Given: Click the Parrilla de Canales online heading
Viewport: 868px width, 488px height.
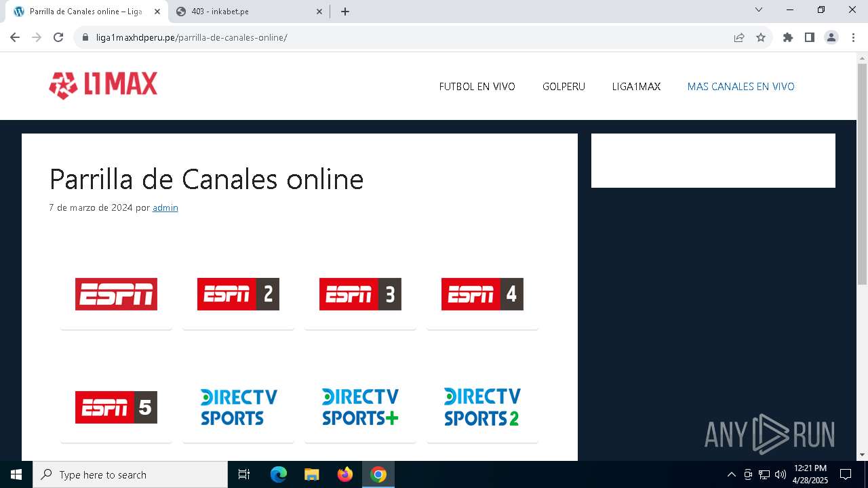Looking at the screenshot, I should click(x=207, y=179).
